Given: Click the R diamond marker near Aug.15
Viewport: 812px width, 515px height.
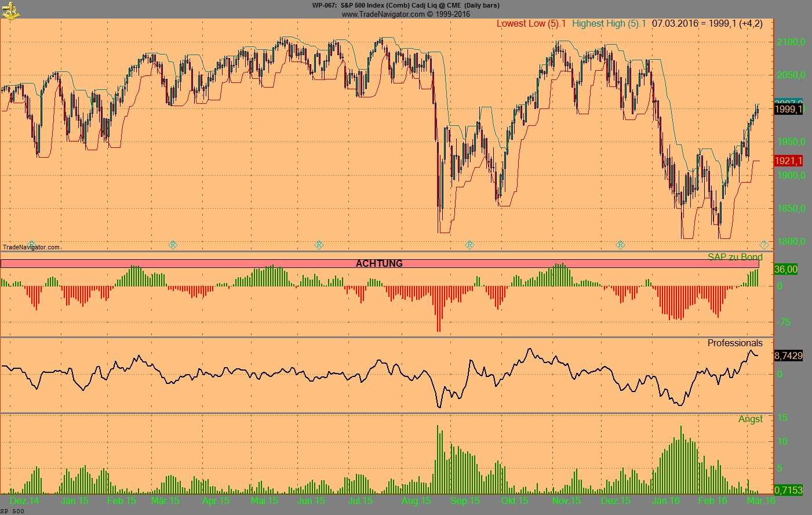Looking at the screenshot, I should pos(469,245).
